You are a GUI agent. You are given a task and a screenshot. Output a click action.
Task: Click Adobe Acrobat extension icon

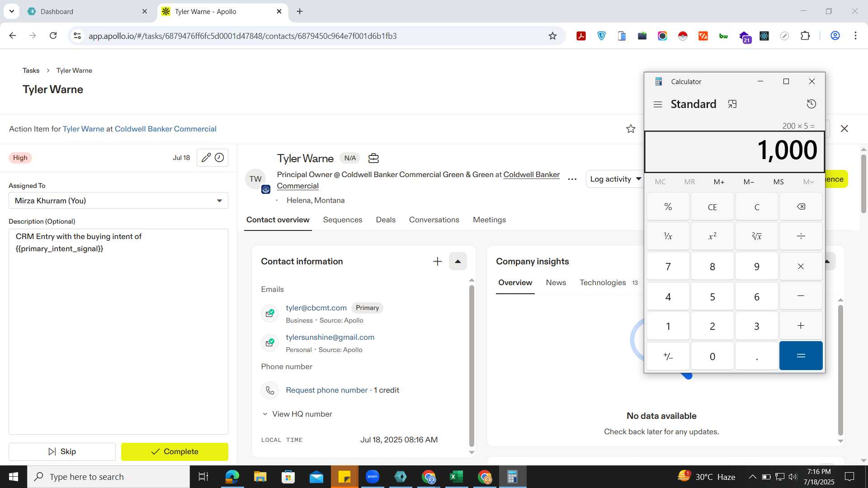tap(581, 36)
